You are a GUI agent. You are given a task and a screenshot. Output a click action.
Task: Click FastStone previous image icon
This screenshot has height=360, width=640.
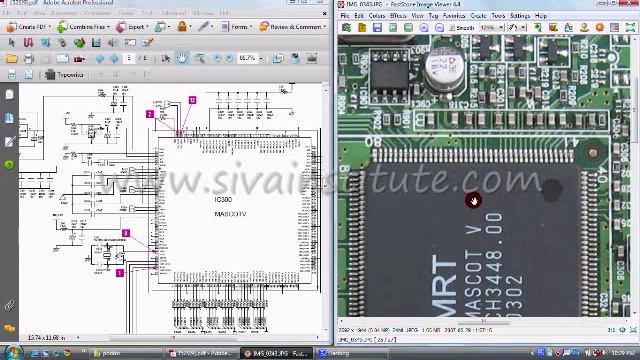coord(393,28)
